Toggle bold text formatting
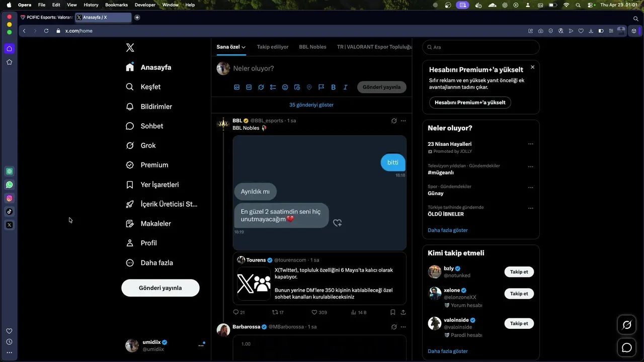 334,87
